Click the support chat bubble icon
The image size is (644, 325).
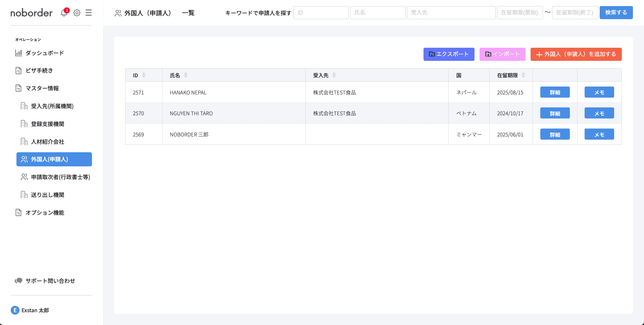(18, 281)
